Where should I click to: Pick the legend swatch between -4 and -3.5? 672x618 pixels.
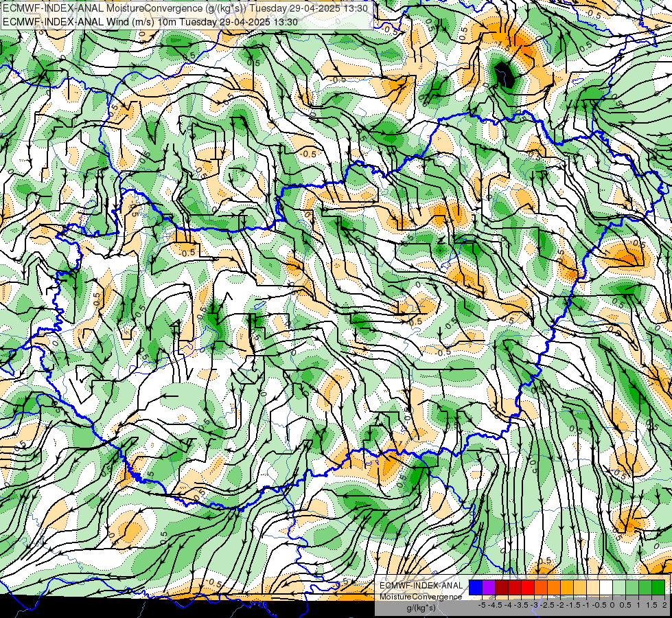coord(515,587)
